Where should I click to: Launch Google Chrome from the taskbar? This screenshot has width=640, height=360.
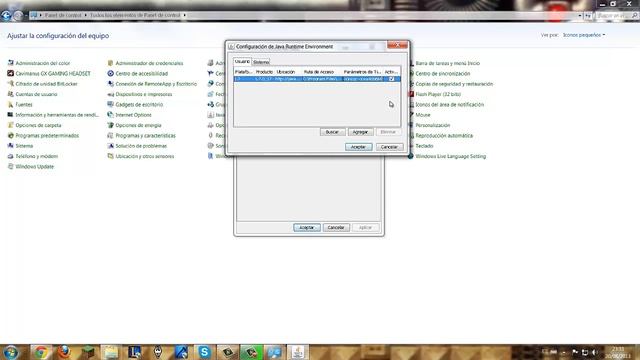pyautogui.click(x=41, y=352)
